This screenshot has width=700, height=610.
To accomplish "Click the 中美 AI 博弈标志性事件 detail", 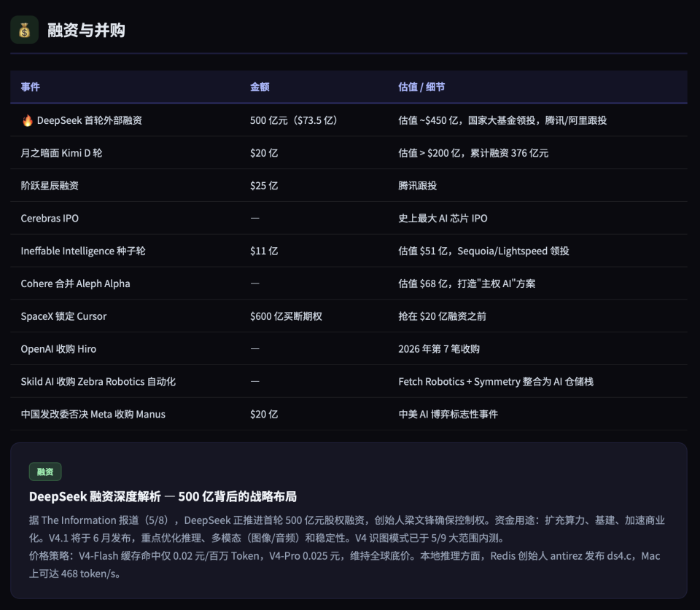I will click(448, 414).
